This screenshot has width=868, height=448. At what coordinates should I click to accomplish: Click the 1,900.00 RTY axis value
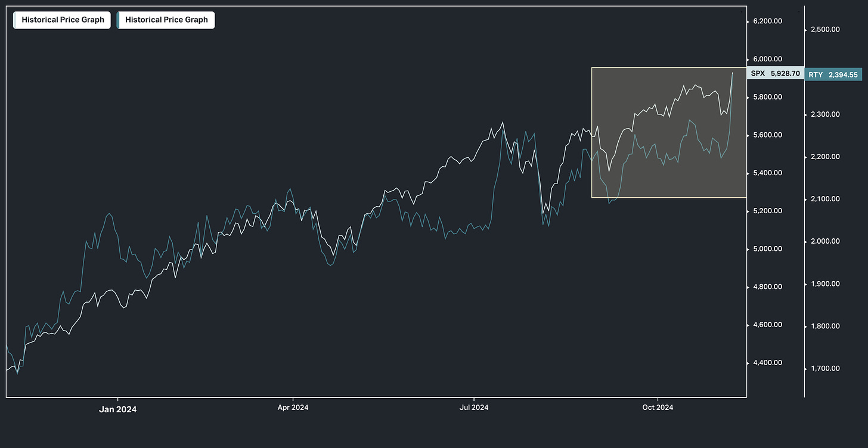825,284
